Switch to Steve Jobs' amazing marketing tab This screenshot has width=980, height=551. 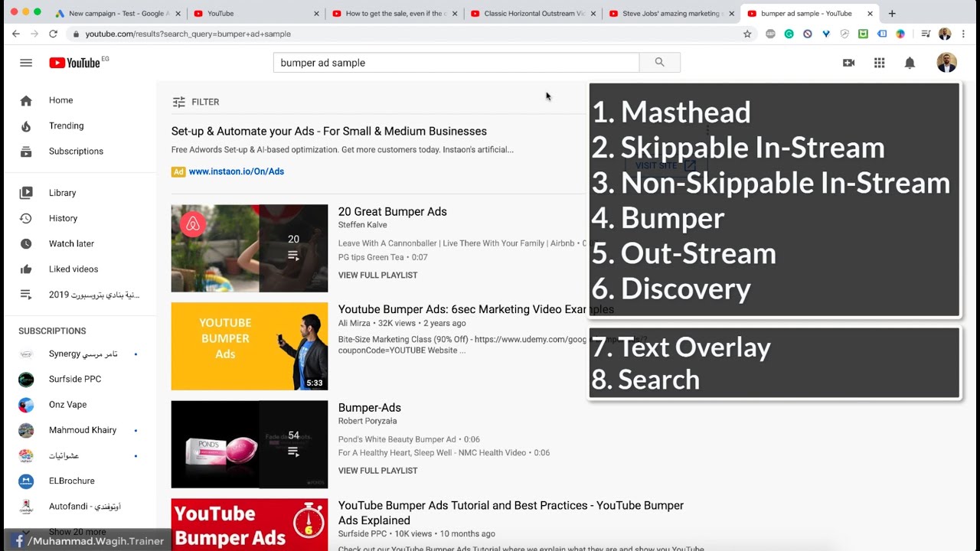pos(671,13)
